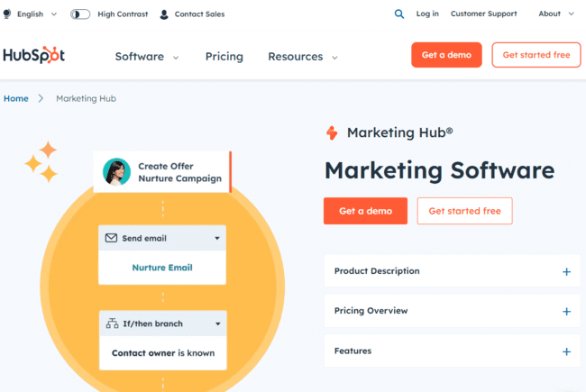Open the Send email dropdown arrow
The height and width of the screenshot is (392, 586).
pos(217,238)
